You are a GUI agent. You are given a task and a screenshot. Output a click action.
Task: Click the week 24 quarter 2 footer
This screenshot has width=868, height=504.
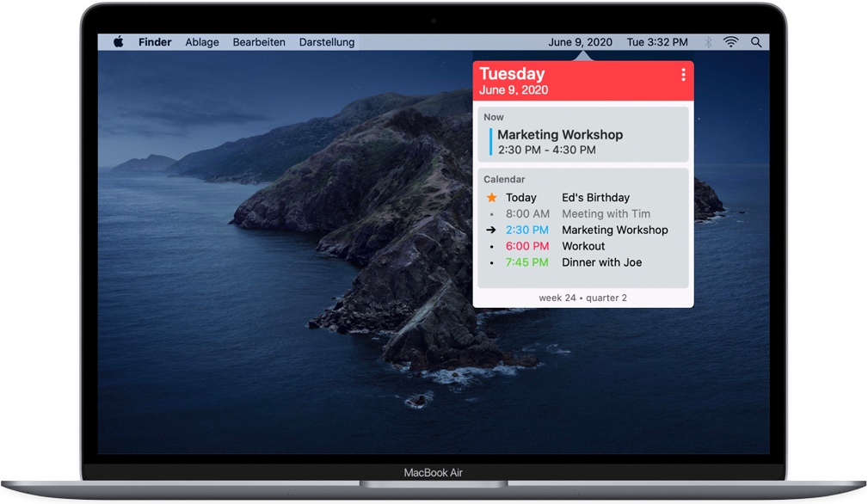pyautogui.click(x=582, y=298)
